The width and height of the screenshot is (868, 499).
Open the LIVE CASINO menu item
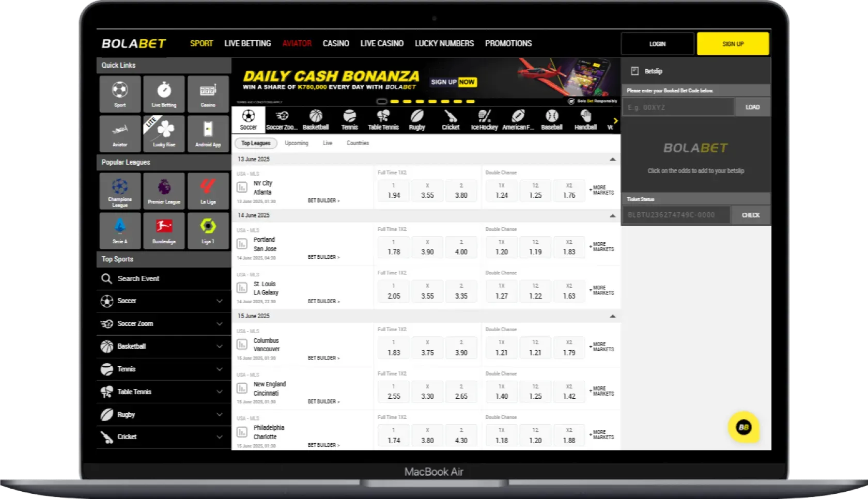(382, 43)
